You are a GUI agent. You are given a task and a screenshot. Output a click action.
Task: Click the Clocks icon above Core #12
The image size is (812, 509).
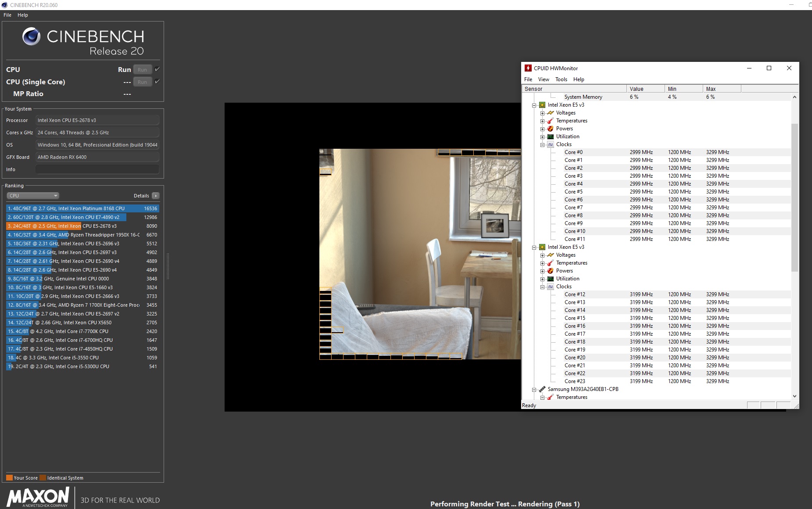tap(551, 287)
